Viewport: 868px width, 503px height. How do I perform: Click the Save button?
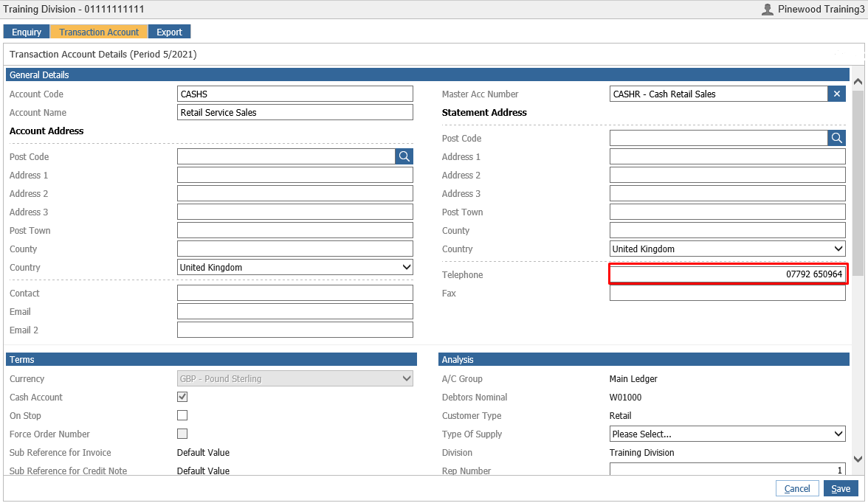840,488
